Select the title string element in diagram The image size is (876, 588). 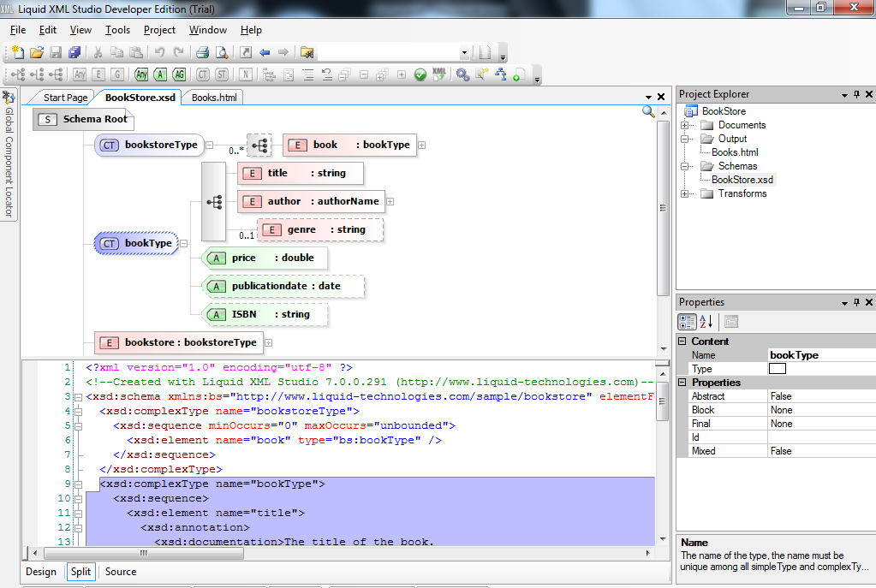click(x=301, y=173)
